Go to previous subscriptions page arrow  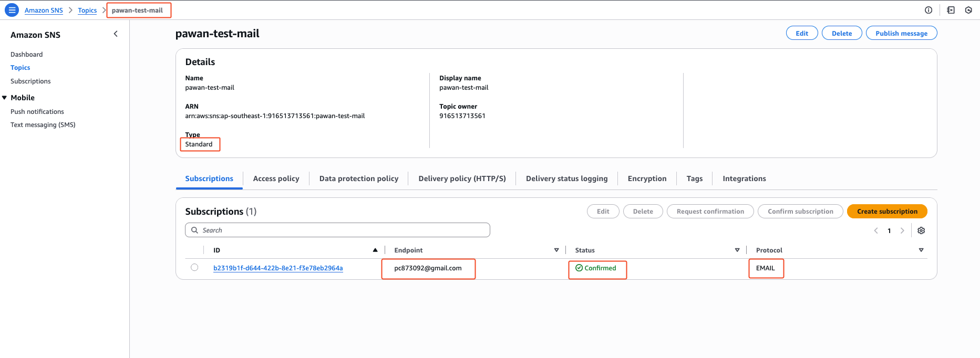tap(876, 230)
